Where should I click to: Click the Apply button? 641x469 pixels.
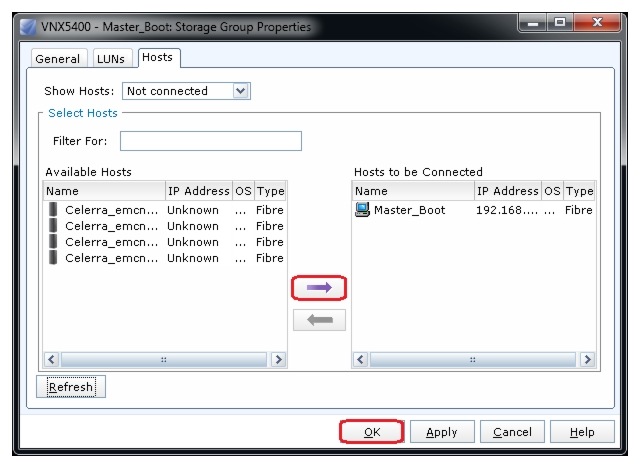[x=442, y=432]
